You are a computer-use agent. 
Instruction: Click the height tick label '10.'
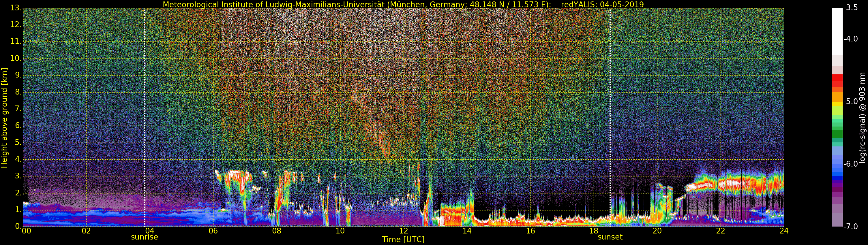coord(16,59)
